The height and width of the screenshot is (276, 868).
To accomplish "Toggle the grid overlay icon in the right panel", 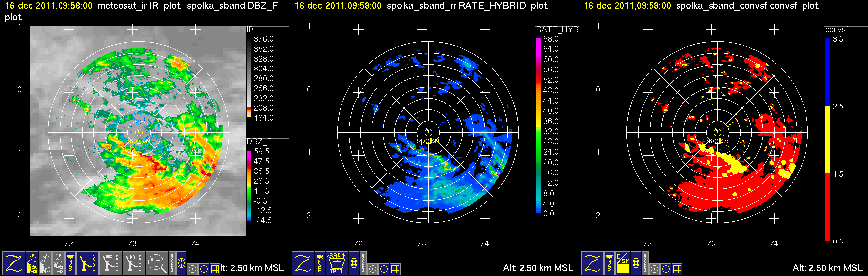I will [x=677, y=269].
